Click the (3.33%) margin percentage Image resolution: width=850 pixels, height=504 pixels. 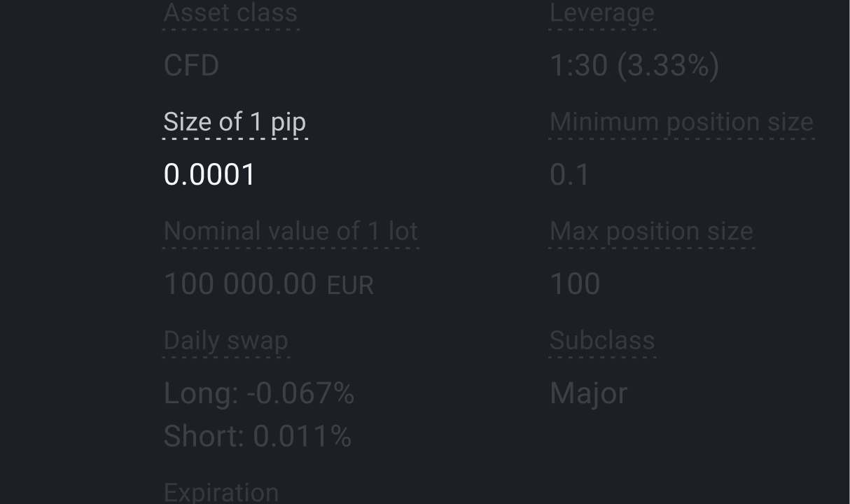(x=668, y=66)
